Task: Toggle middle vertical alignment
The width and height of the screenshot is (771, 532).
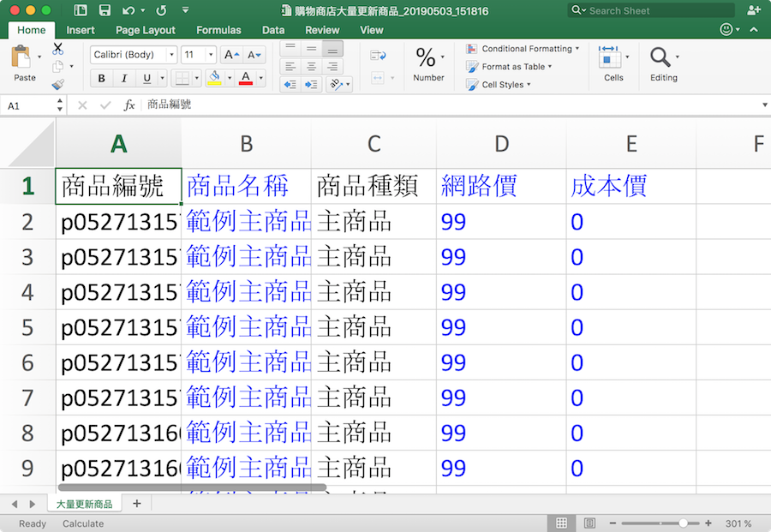Action: click(x=311, y=48)
